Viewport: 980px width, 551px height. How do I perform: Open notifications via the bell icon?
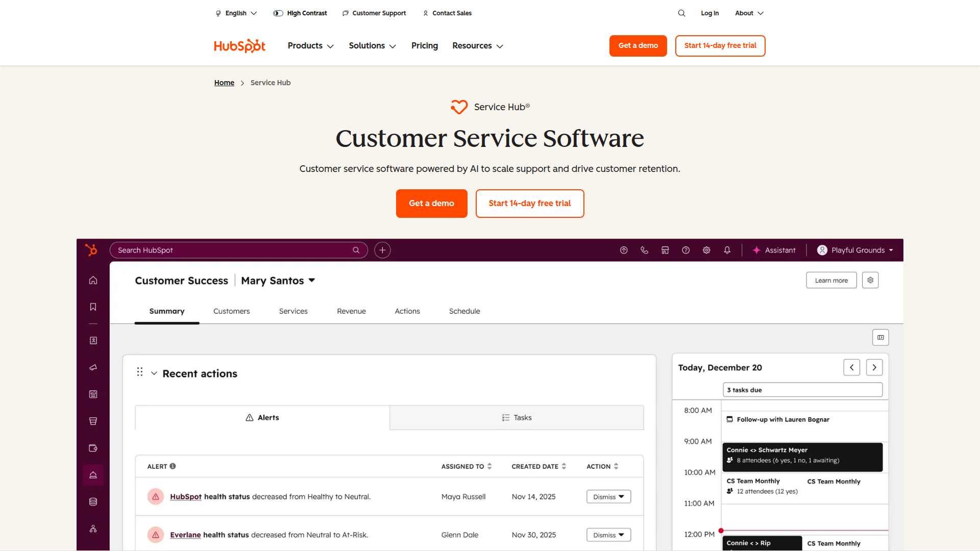coord(727,250)
